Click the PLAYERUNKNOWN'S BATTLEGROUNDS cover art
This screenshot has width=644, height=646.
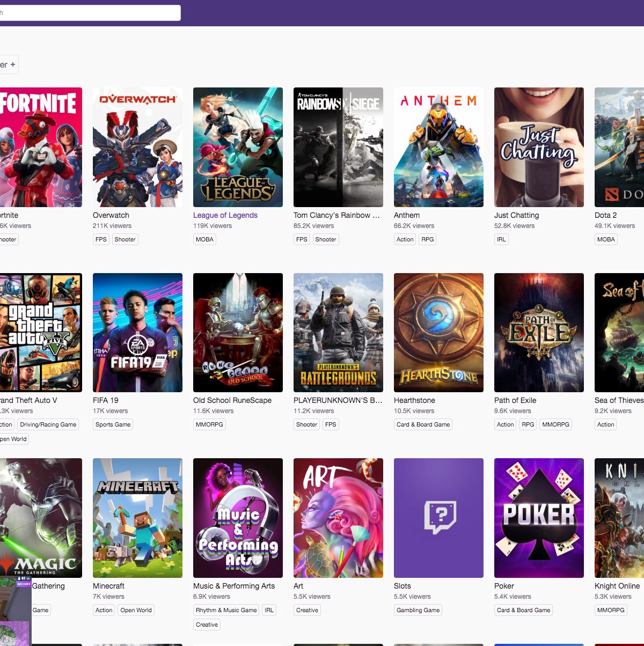click(x=338, y=333)
